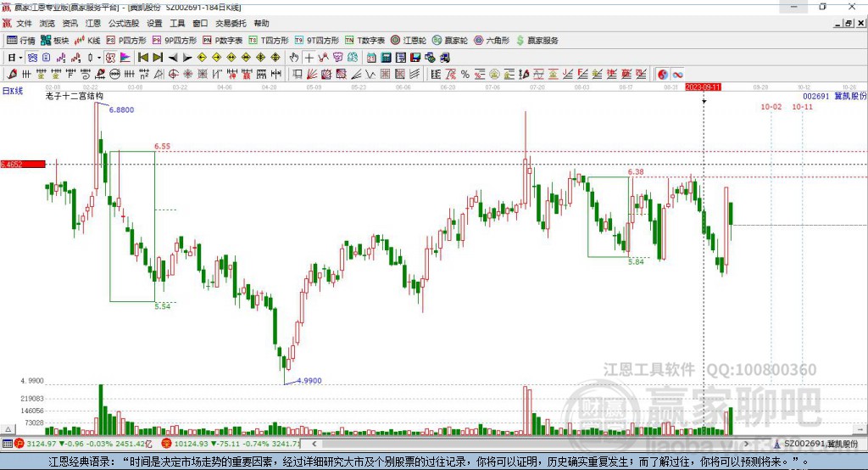Select the red pencil drawing tool
This screenshot has height=470, width=868.
[x=12, y=75]
